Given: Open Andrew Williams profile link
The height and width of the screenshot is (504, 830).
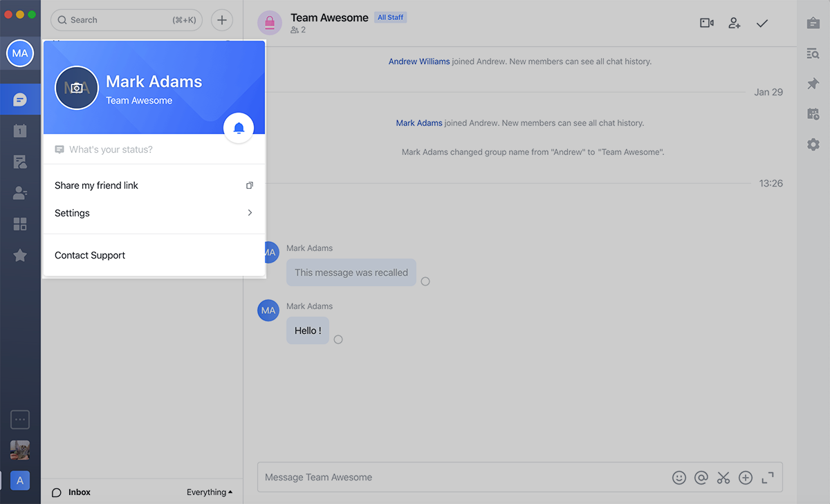Looking at the screenshot, I should pos(419,62).
